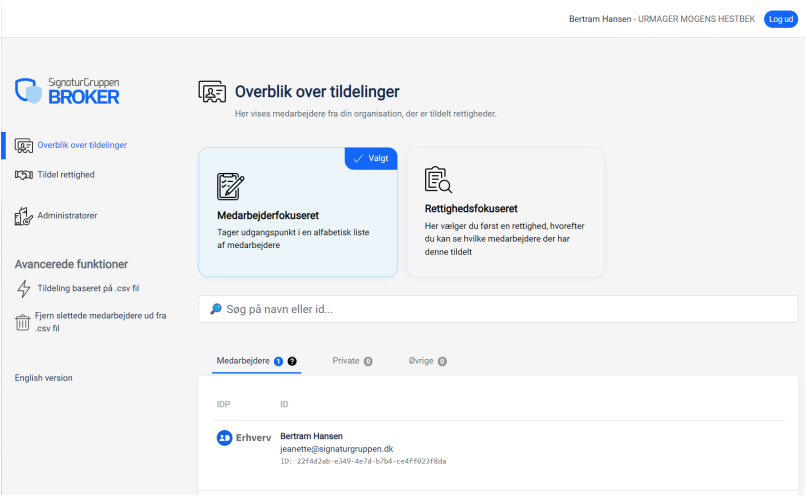The image size is (807, 502).
Task: Click the Overblik over tildelinger sidebar icon
Action: coord(24,145)
